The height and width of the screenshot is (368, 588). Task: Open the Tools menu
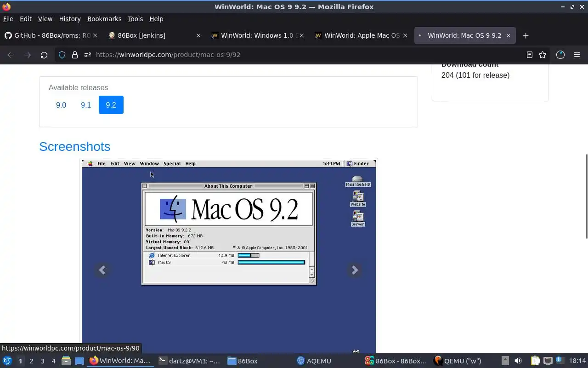(x=135, y=19)
